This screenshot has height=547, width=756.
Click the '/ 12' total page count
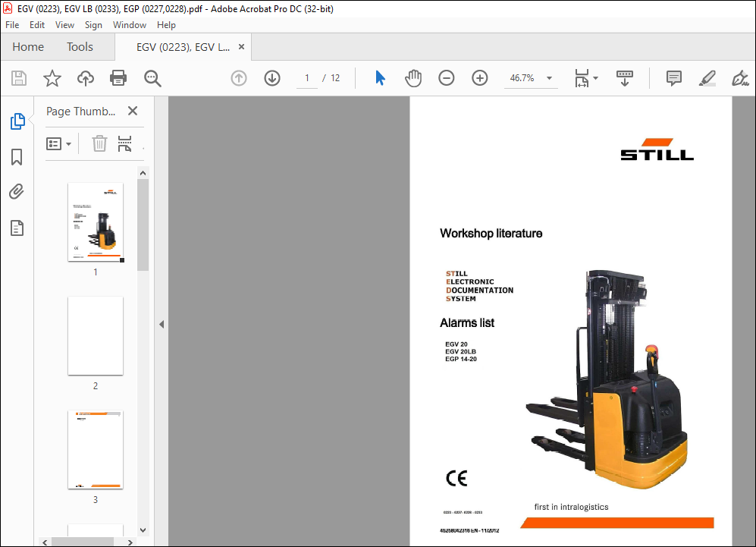(331, 78)
